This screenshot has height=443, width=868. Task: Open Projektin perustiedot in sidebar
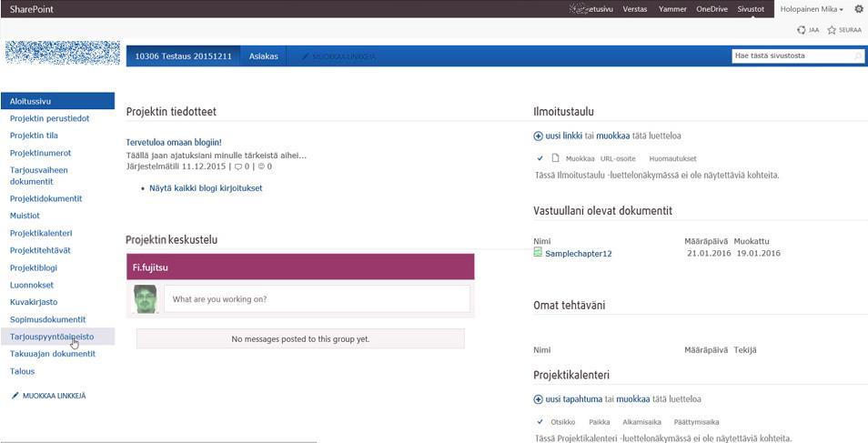pyautogui.click(x=50, y=118)
